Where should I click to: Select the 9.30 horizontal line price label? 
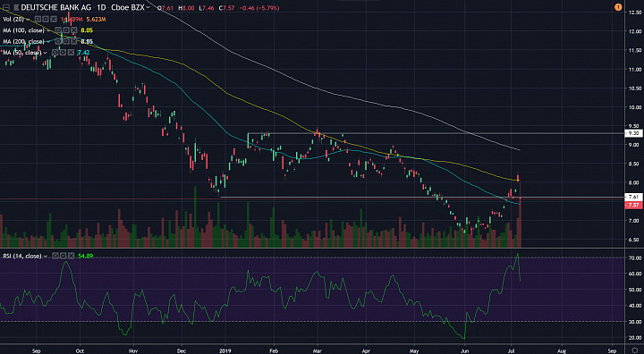pos(633,133)
